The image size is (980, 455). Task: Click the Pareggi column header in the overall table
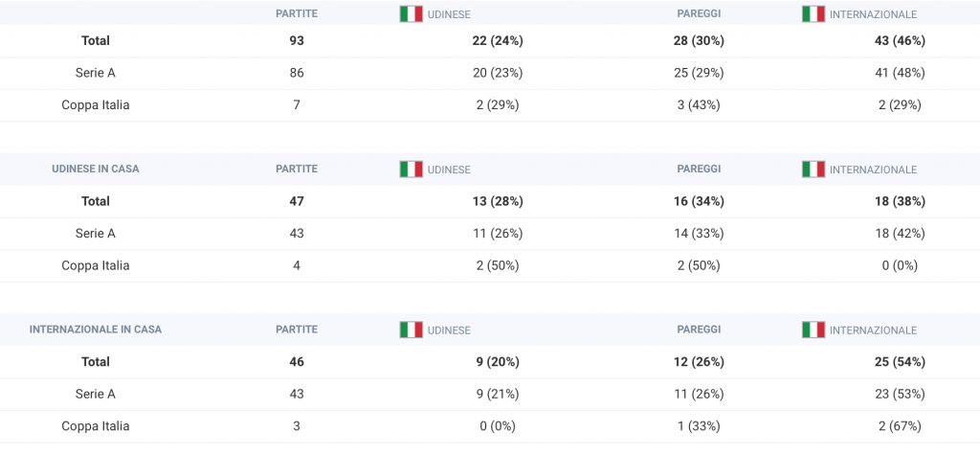(700, 14)
